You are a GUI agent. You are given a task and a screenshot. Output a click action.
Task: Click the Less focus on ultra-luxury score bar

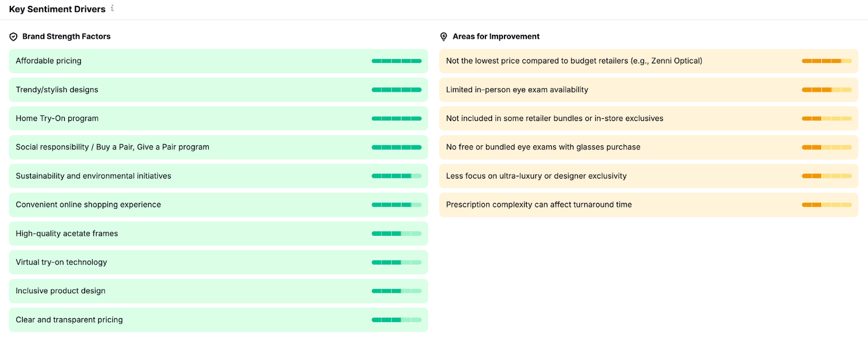point(826,176)
